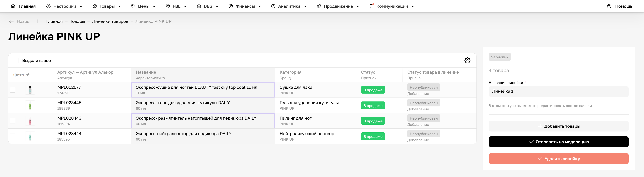Viewport: 644px width, 177px height.
Task: Open the FBL location icon
Action: pyautogui.click(x=168, y=6)
